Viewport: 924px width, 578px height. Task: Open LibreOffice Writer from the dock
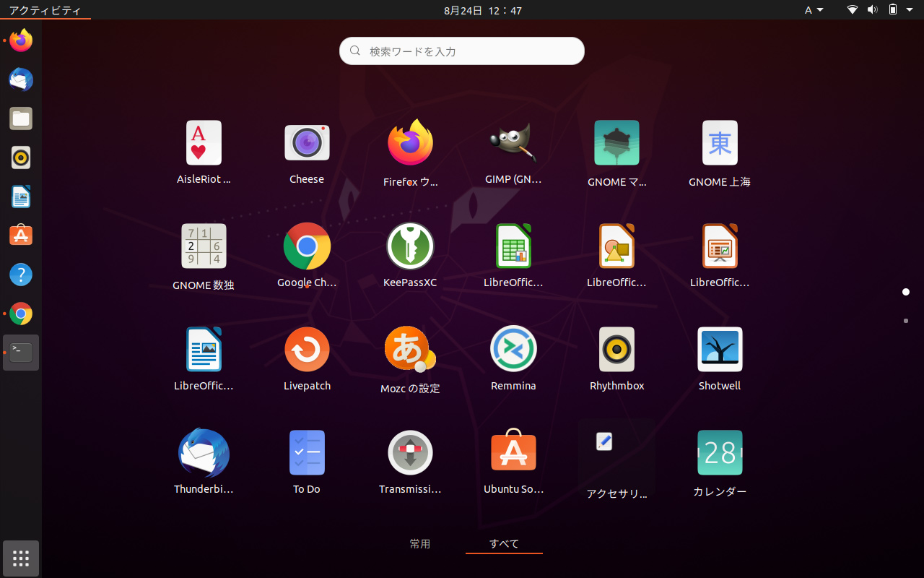(x=21, y=197)
